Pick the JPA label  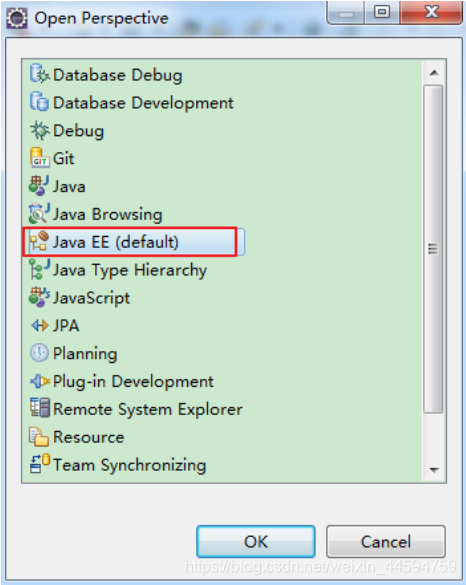click(66, 326)
